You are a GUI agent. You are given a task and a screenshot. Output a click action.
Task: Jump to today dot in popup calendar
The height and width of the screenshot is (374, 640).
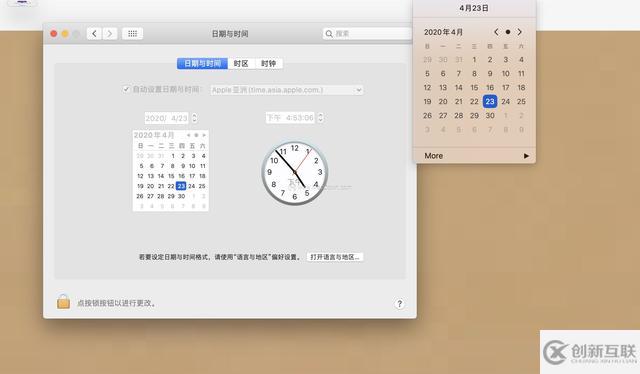click(508, 32)
